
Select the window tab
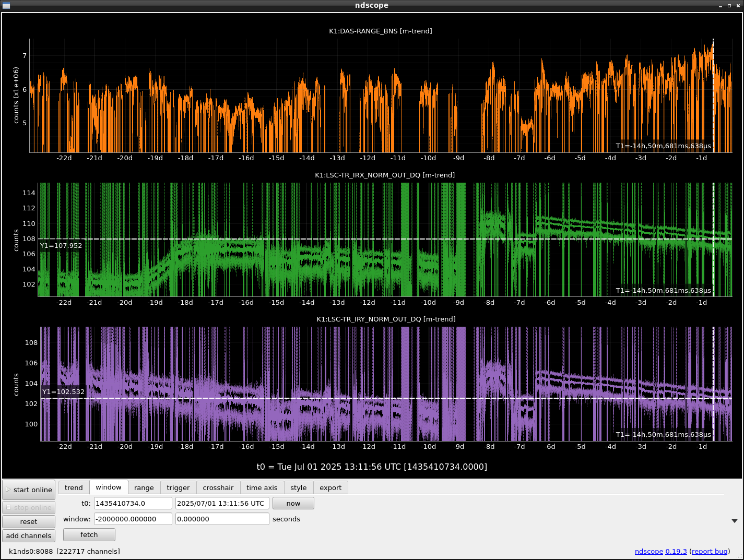pos(109,487)
